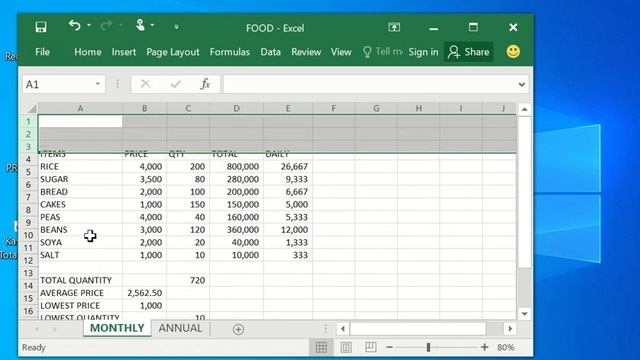Click horizontal scrollbar left arrow

[x=343, y=329]
